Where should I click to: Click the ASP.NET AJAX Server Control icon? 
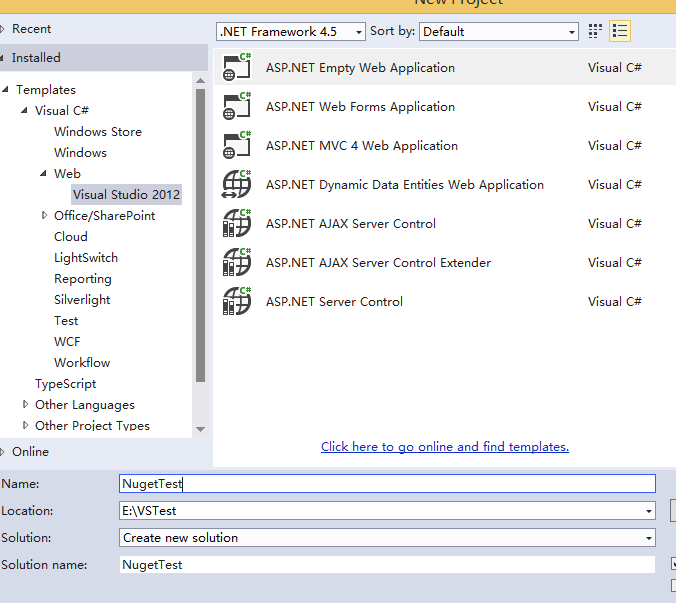click(x=237, y=223)
